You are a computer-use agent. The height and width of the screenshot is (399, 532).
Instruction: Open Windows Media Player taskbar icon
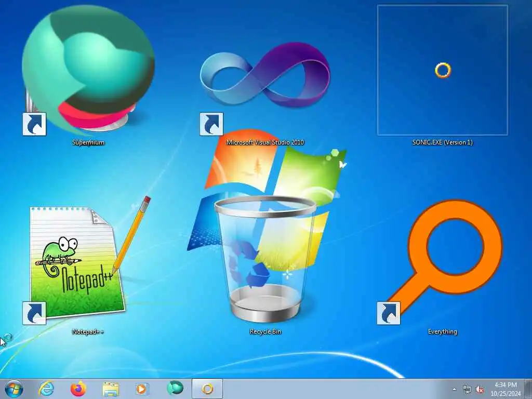(141, 389)
